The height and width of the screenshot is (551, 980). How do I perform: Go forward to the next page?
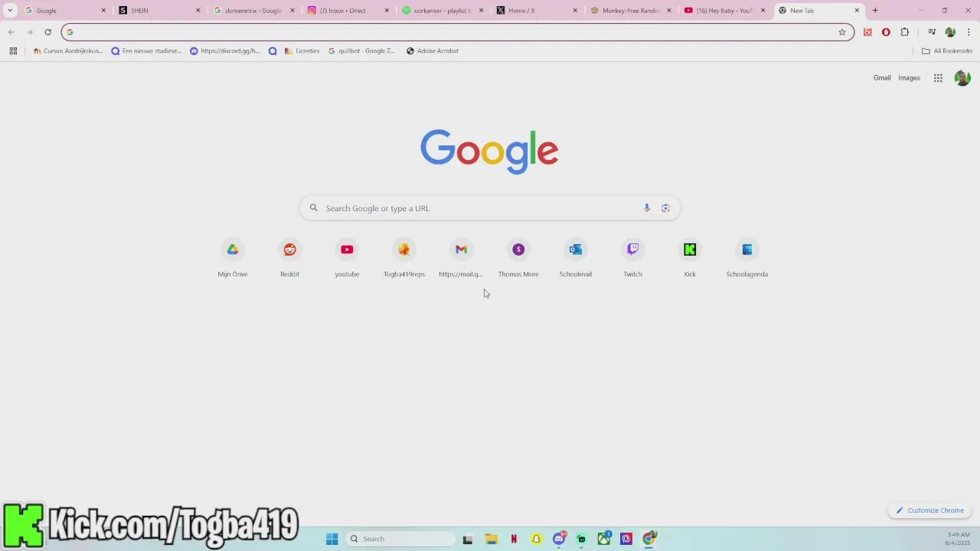click(x=29, y=32)
